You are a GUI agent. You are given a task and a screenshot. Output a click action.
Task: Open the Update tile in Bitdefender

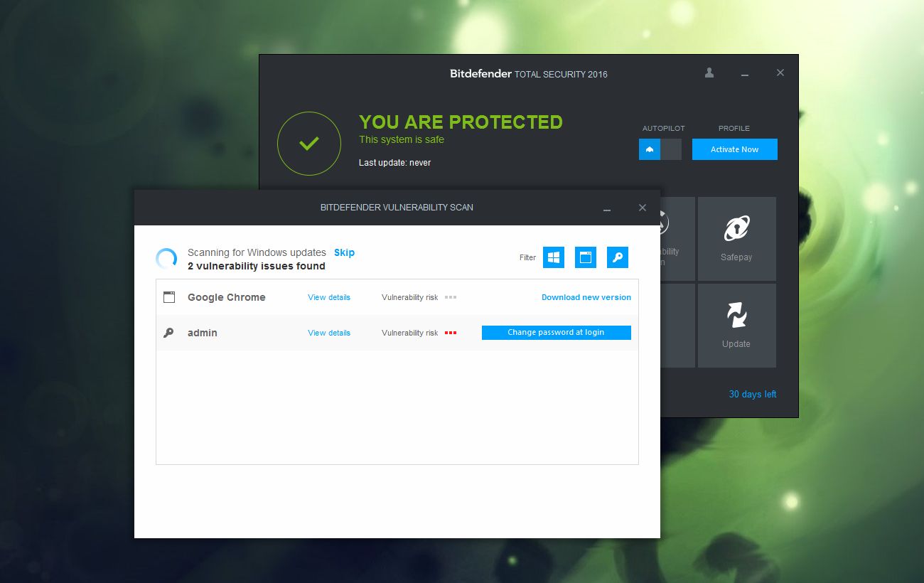point(737,326)
